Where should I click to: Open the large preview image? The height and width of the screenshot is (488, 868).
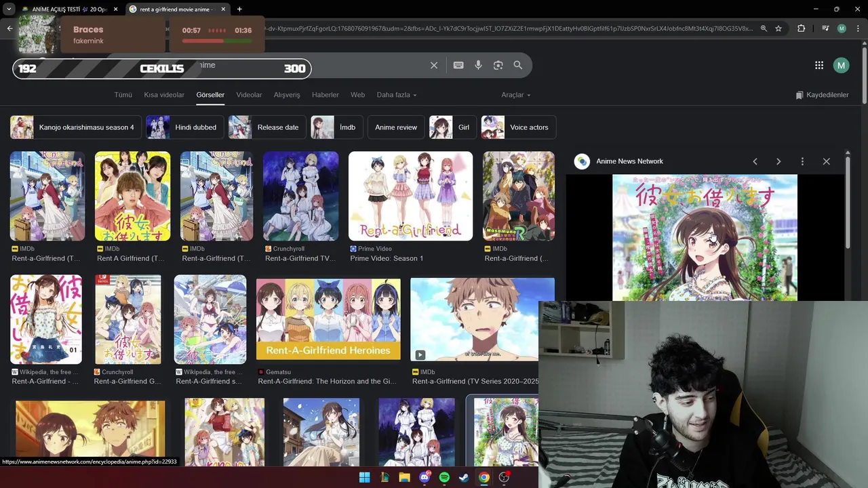(x=705, y=237)
